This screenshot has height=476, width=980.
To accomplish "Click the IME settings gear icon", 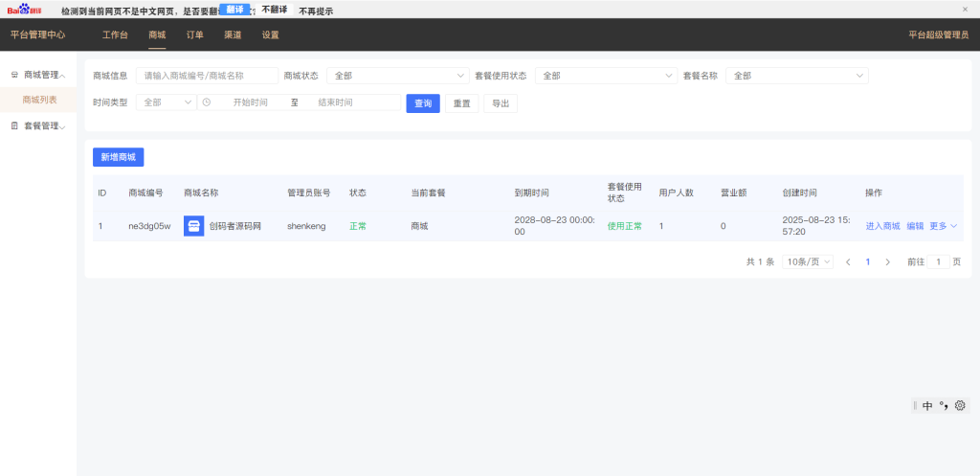I will pos(960,405).
